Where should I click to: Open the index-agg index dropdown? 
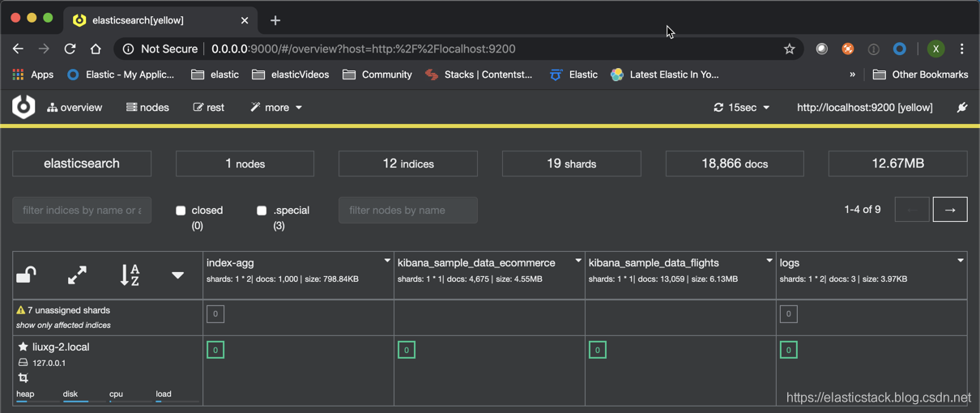387,261
